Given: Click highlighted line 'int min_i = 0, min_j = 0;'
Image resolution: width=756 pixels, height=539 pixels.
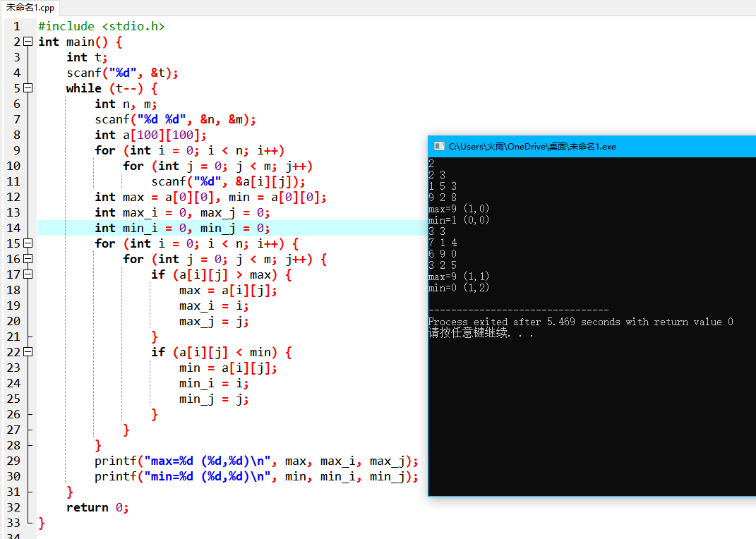Looking at the screenshot, I should [182, 228].
